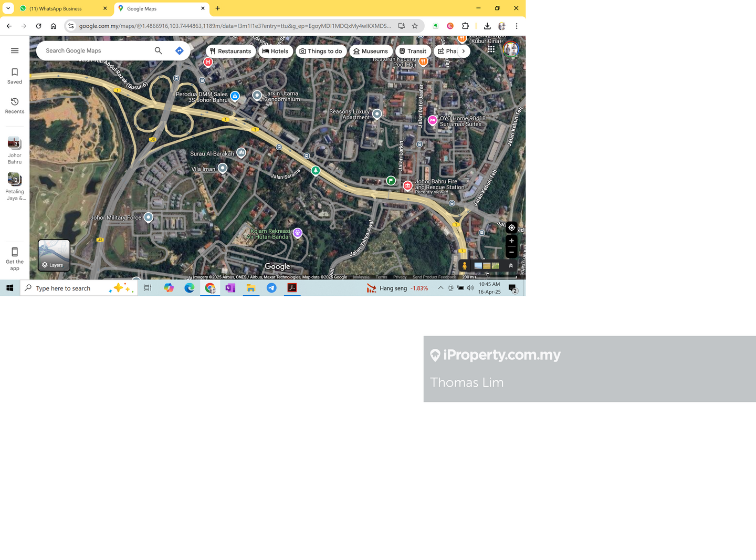Image resolution: width=756 pixels, height=560 pixels.
Task: Expand the imagery options chevron
Action: click(511, 266)
